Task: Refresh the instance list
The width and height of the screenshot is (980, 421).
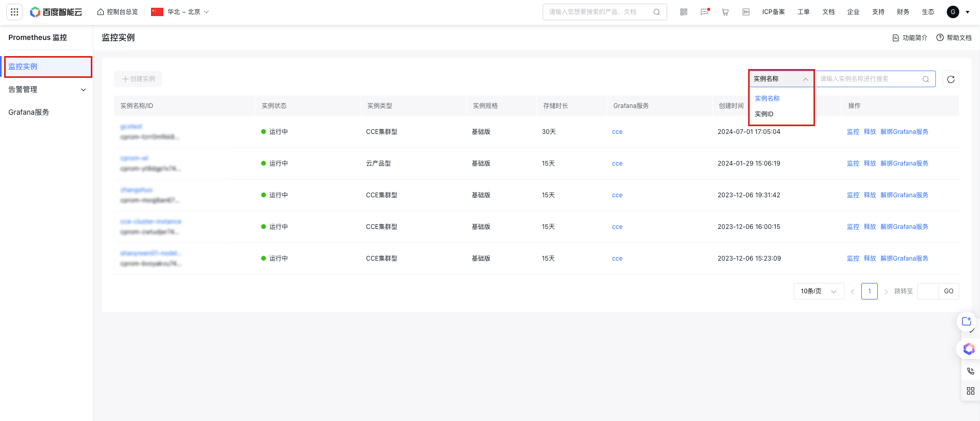Action: pos(951,79)
